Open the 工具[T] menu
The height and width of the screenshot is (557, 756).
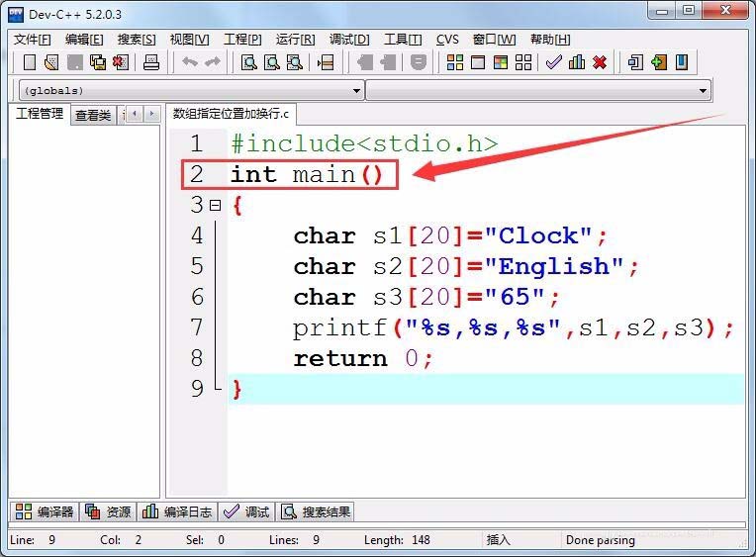[x=403, y=39]
